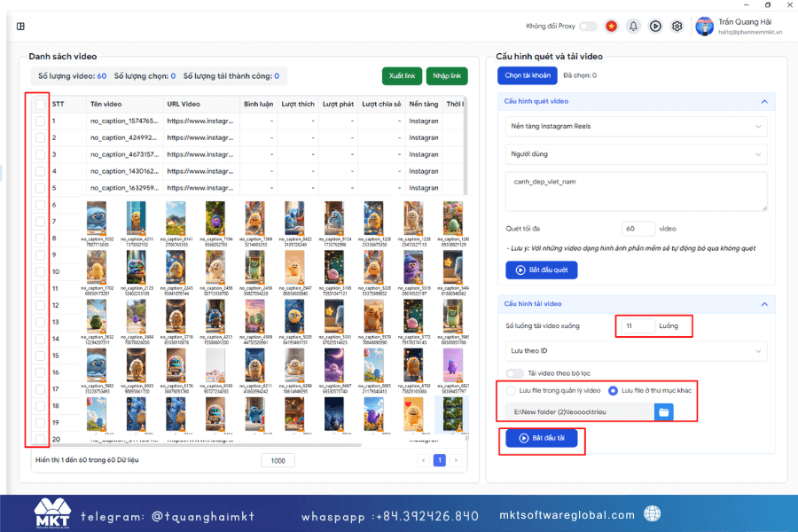The width and height of the screenshot is (798, 532).
Task: Select page 1 in pagination
Action: point(440,460)
